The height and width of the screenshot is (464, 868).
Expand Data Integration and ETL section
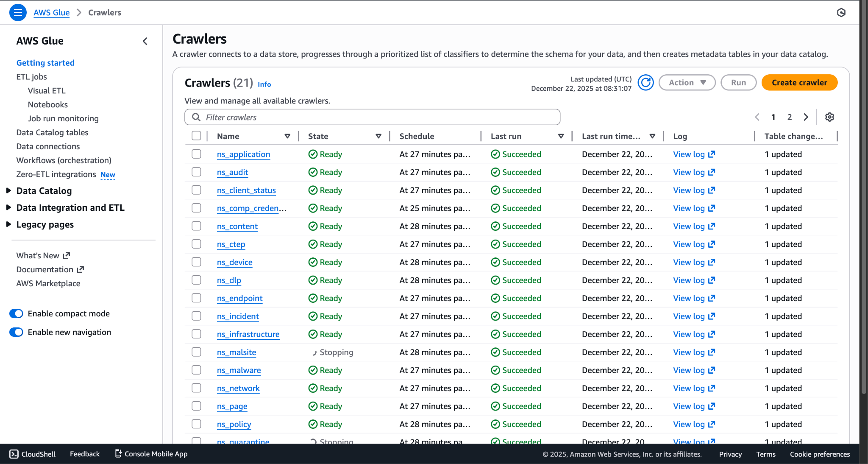(x=8, y=207)
